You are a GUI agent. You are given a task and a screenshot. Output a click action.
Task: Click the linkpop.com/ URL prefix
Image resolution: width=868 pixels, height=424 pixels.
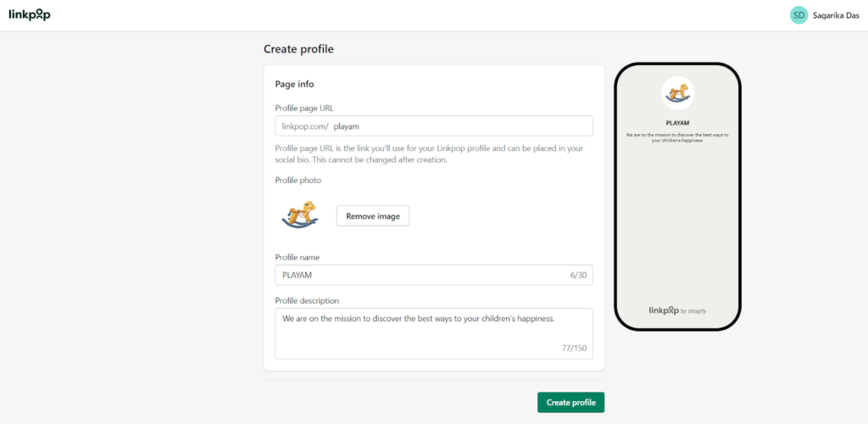pyautogui.click(x=305, y=126)
